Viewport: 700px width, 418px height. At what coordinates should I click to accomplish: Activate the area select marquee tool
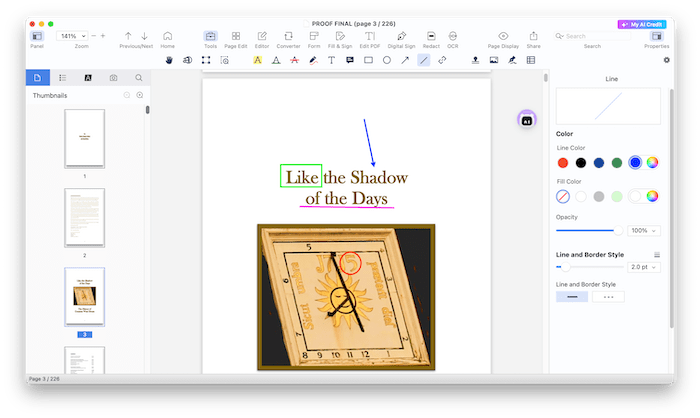coord(206,60)
